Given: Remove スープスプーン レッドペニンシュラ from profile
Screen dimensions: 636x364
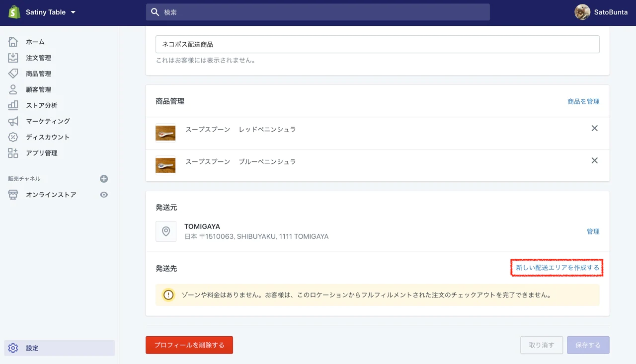Looking at the screenshot, I should pyautogui.click(x=594, y=129).
